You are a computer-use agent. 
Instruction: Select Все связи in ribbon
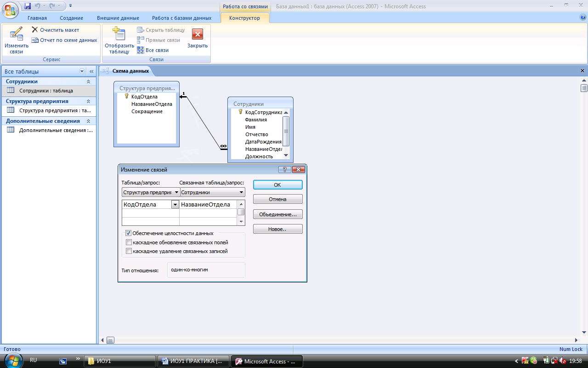[153, 50]
